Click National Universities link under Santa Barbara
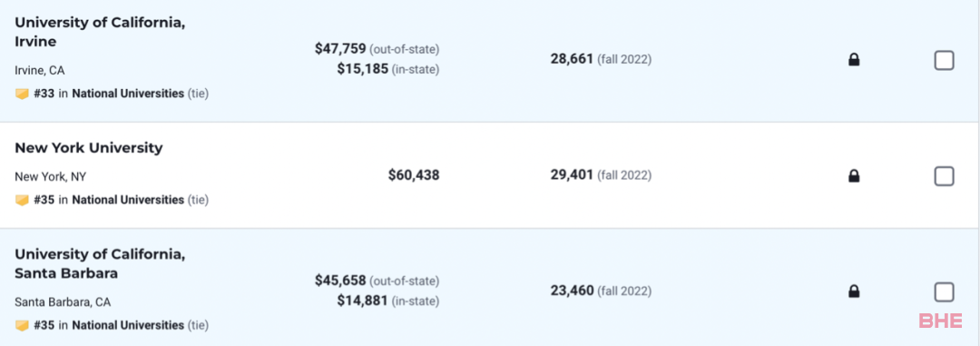 (128, 325)
